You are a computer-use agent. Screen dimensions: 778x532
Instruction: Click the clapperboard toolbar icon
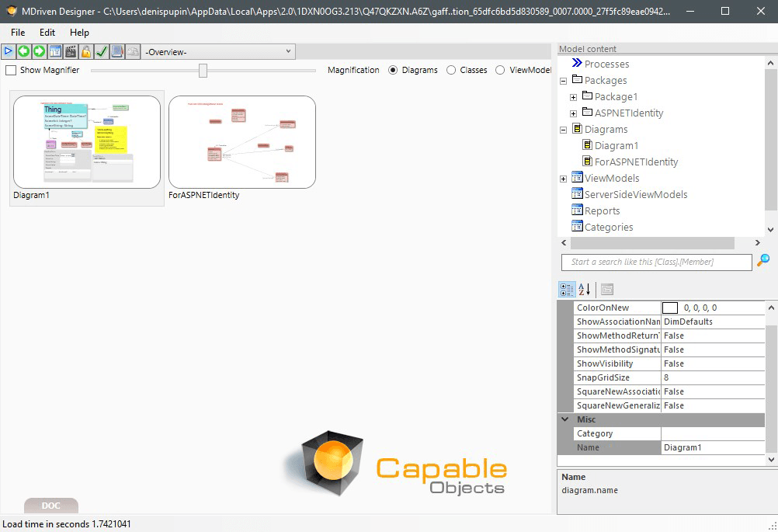(71, 51)
